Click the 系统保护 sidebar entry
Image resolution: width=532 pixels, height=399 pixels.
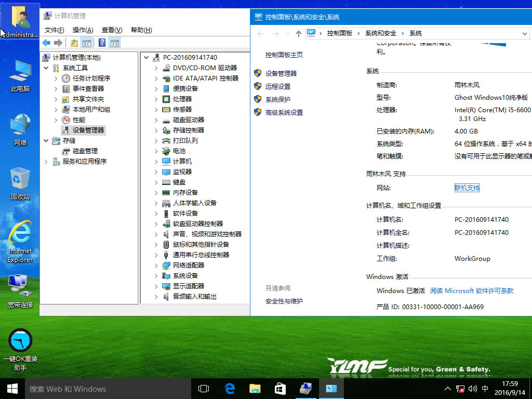point(277,99)
